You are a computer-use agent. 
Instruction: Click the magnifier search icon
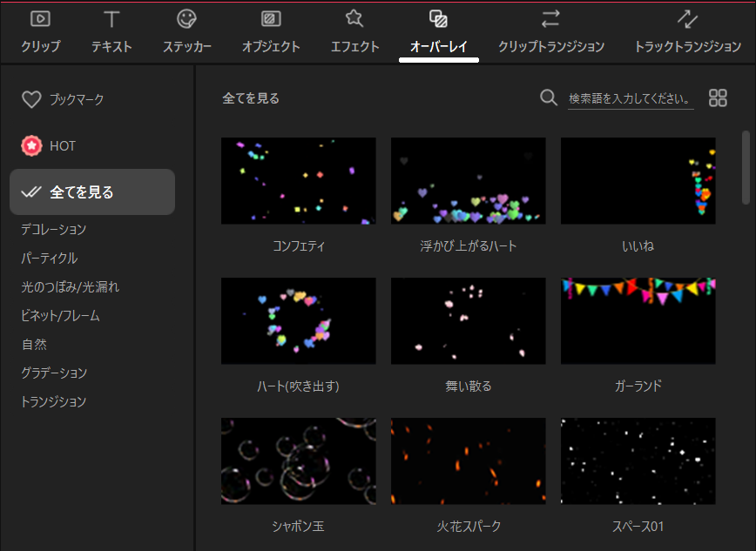549,97
